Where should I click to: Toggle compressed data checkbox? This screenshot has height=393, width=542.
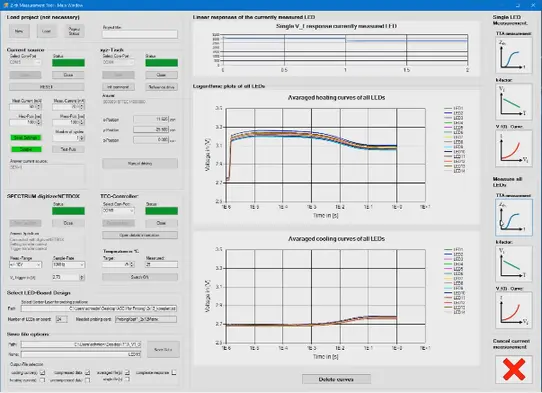tap(87, 372)
